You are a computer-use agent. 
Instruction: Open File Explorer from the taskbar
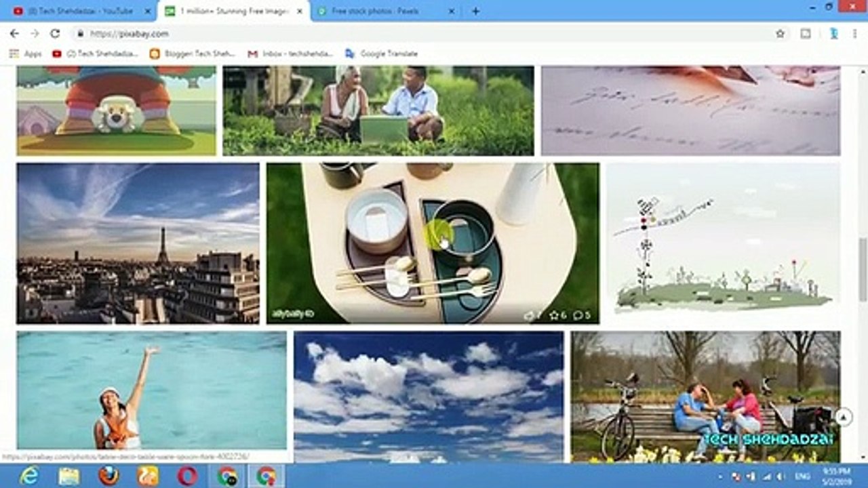click(68, 476)
